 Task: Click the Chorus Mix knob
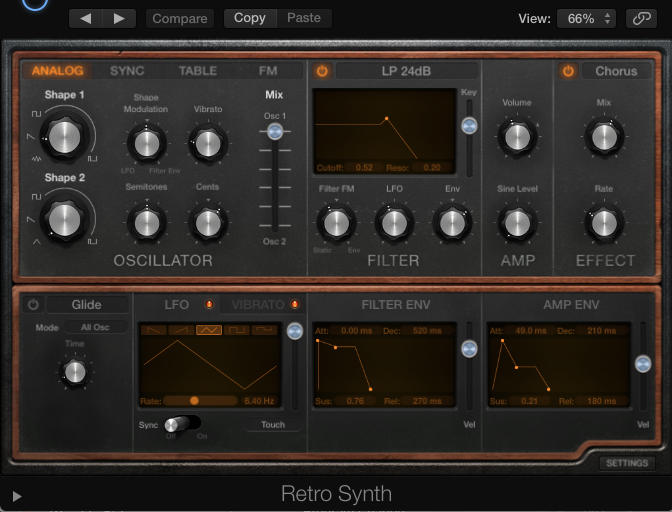coord(604,137)
